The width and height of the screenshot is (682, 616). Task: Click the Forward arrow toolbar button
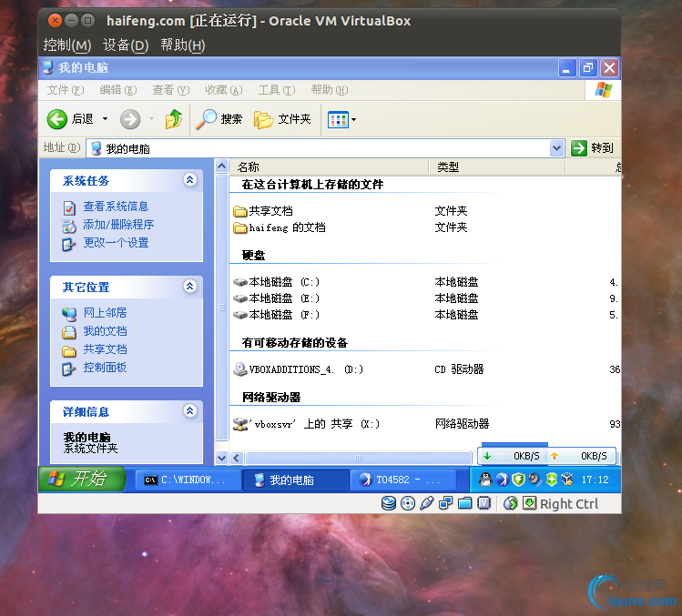(130, 119)
